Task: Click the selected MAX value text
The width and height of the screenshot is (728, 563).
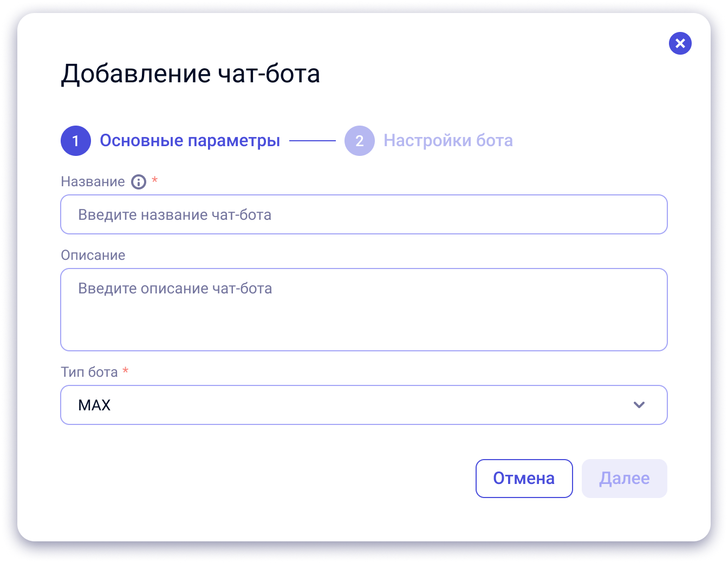Action: tap(94, 405)
